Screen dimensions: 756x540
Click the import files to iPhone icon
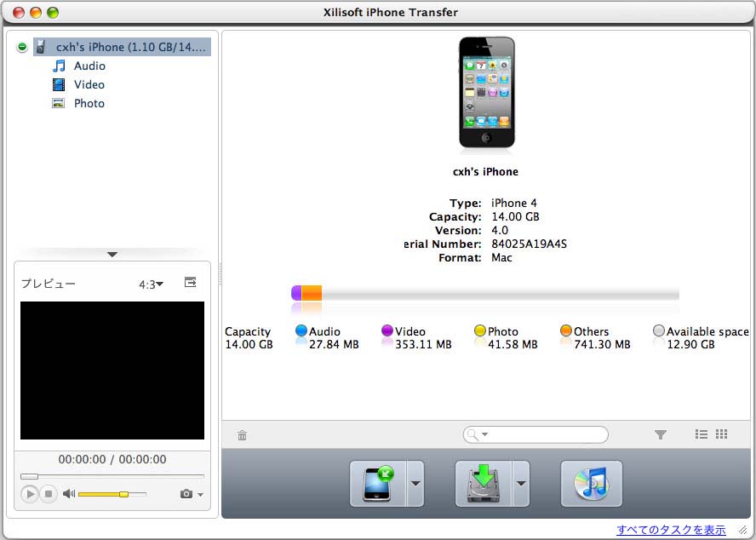coord(377,484)
